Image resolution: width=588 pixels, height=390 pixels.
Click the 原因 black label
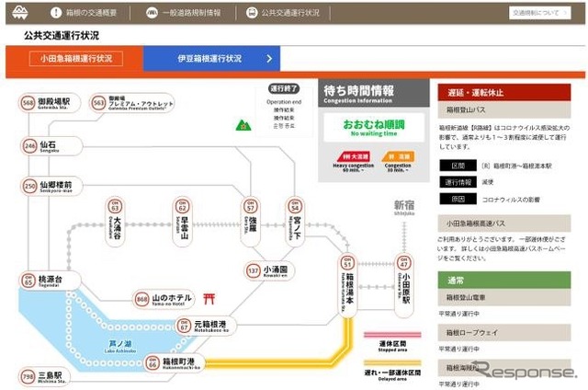[x=458, y=200]
